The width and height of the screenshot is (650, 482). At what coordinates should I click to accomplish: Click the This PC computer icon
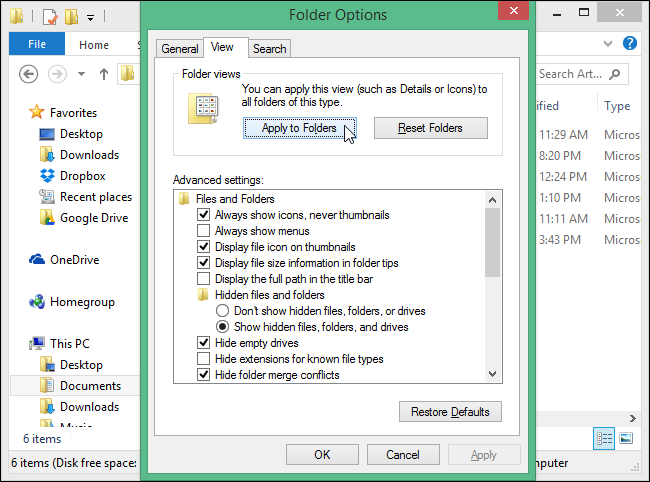37,343
